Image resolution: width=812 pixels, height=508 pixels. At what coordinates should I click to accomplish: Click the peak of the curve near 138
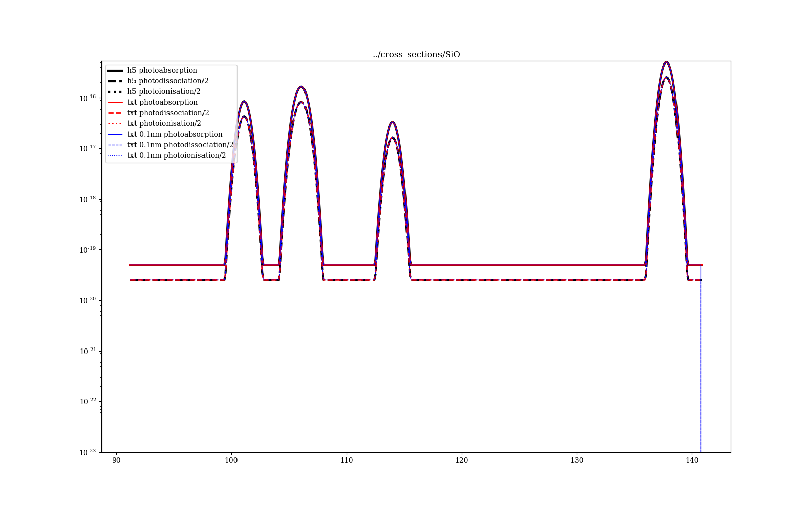coord(666,62)
